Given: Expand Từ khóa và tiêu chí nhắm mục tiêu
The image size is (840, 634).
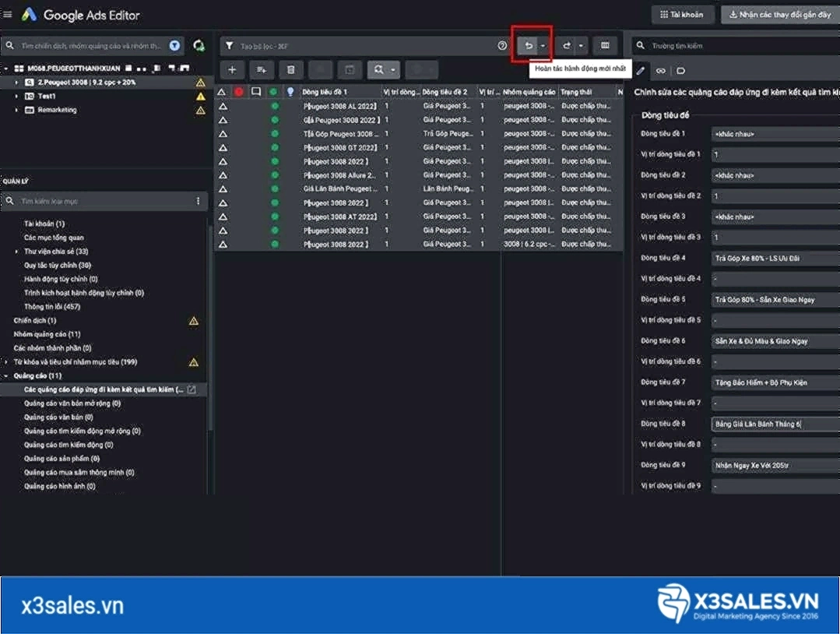Looking at the screenshot, I should point(6,362).
